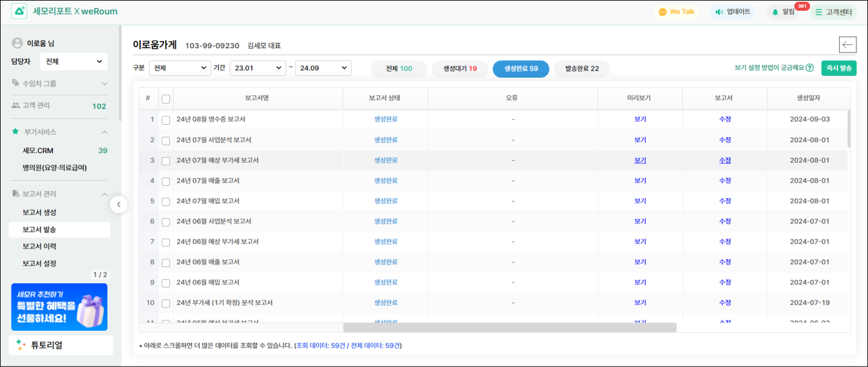Click the 즉시 발송 button
The width and height of the screenshot is (868, 367).
coord(838,68)
